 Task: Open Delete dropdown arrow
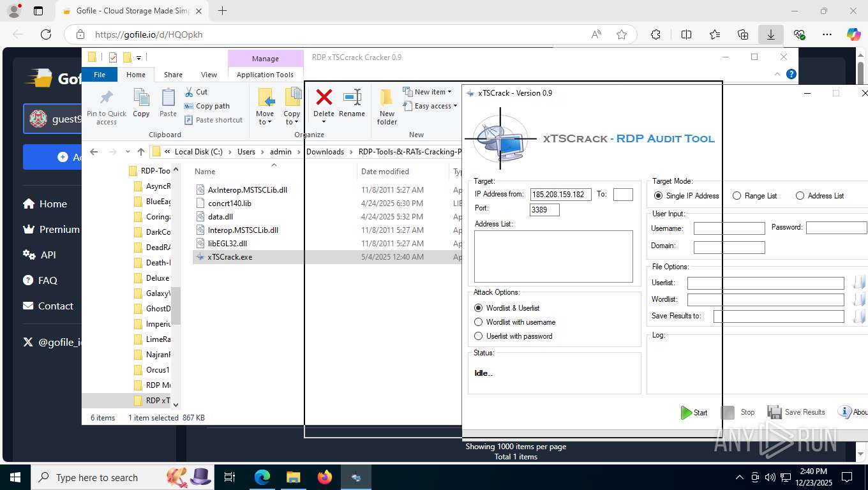point(324,122)
